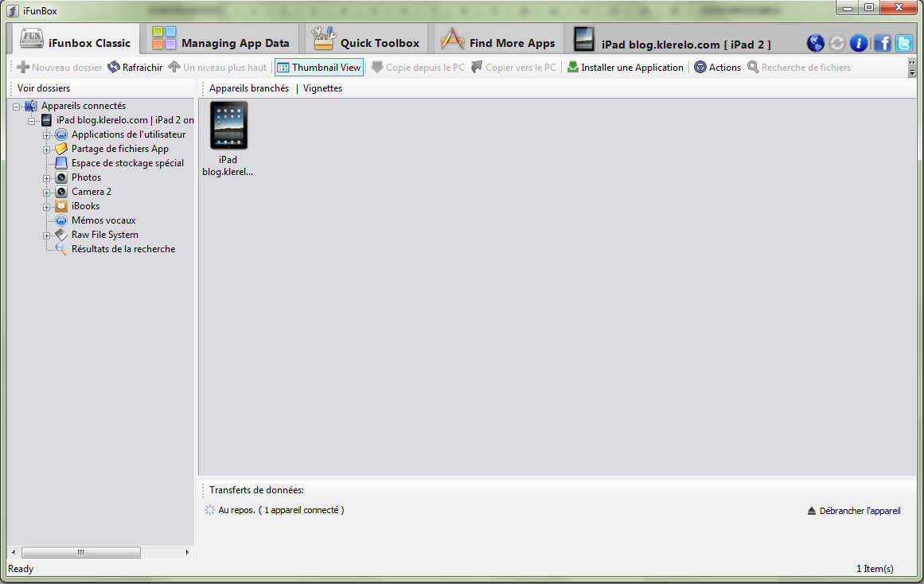
Task: Collapse the iPad blog.klerelo.com node
Action: coord(31,121)
